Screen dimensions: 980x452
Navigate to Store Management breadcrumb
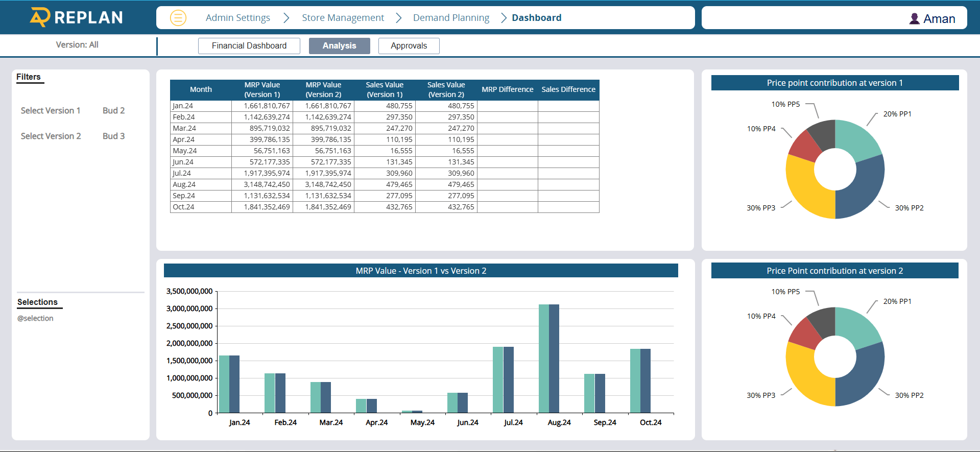pyautogui.click(x=343, y=18)
